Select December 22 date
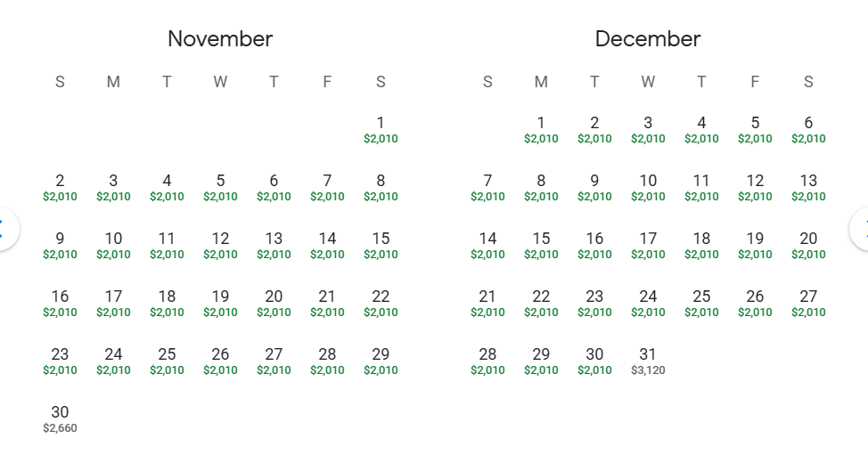 [541, 303]
